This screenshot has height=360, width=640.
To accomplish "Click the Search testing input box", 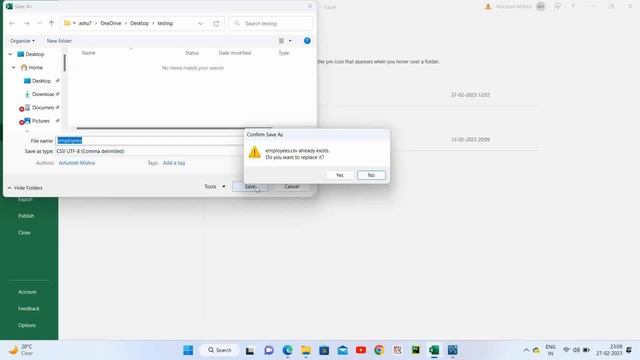I will point(271,23).
